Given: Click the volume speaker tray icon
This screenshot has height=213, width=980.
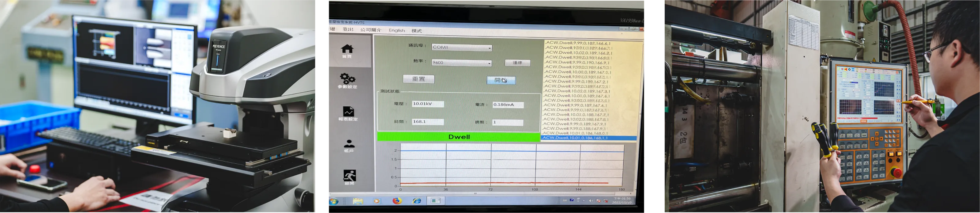Looking at the screenshot, I should [591, 200].
